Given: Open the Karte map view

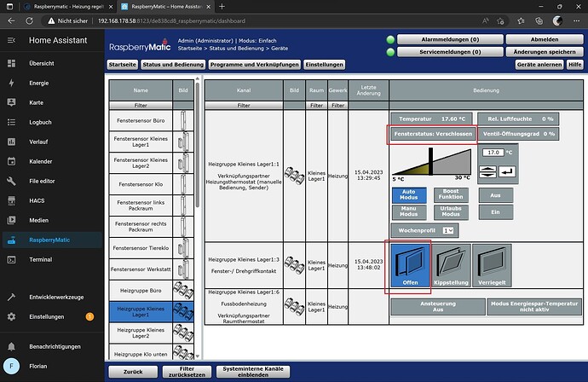Looking at the screenshot, I should coord(37,102).
